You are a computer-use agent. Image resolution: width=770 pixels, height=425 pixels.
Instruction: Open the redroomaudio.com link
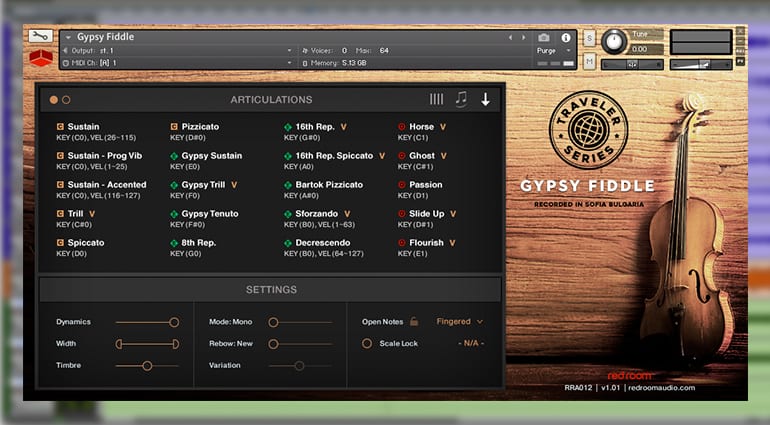pos(662,388)
